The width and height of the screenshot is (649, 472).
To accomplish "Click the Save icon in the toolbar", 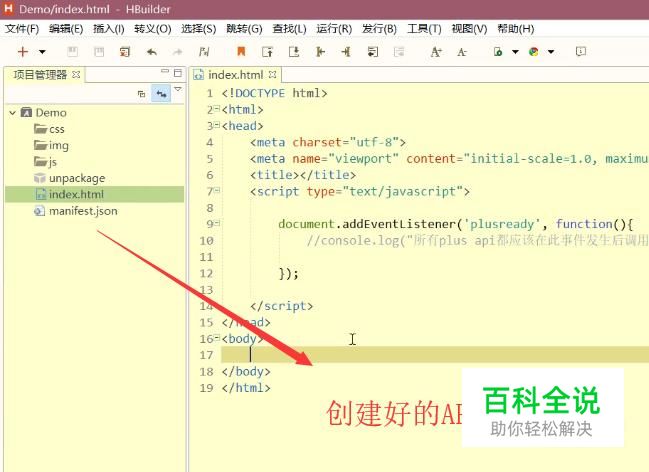I will click(72, 52).
